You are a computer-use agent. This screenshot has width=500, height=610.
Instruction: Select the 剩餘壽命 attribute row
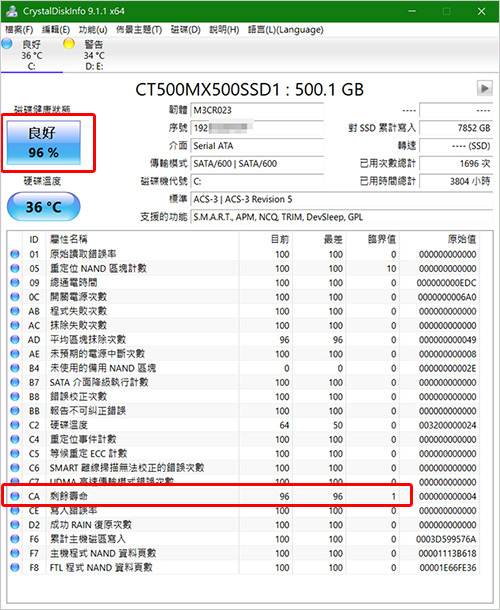pos(244,496)
